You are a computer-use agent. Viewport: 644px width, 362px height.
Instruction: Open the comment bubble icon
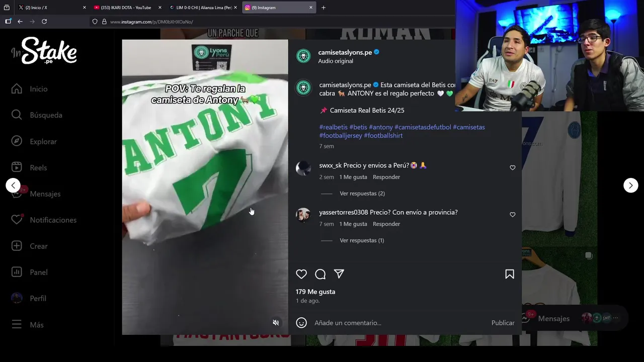(320, 274)
